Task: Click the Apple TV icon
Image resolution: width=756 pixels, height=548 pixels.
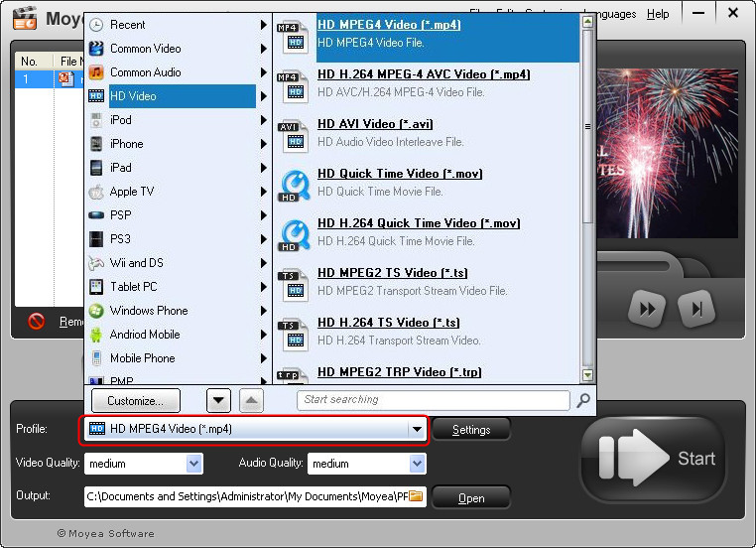Action: click(x=96, y=192)
